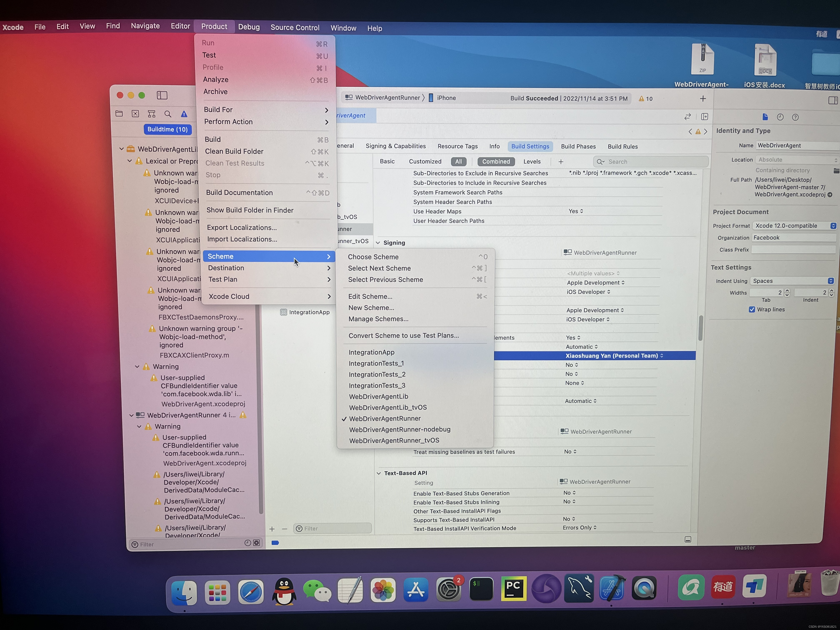Open the history inspector clock icon
The image size is (840, 630).
780,117
